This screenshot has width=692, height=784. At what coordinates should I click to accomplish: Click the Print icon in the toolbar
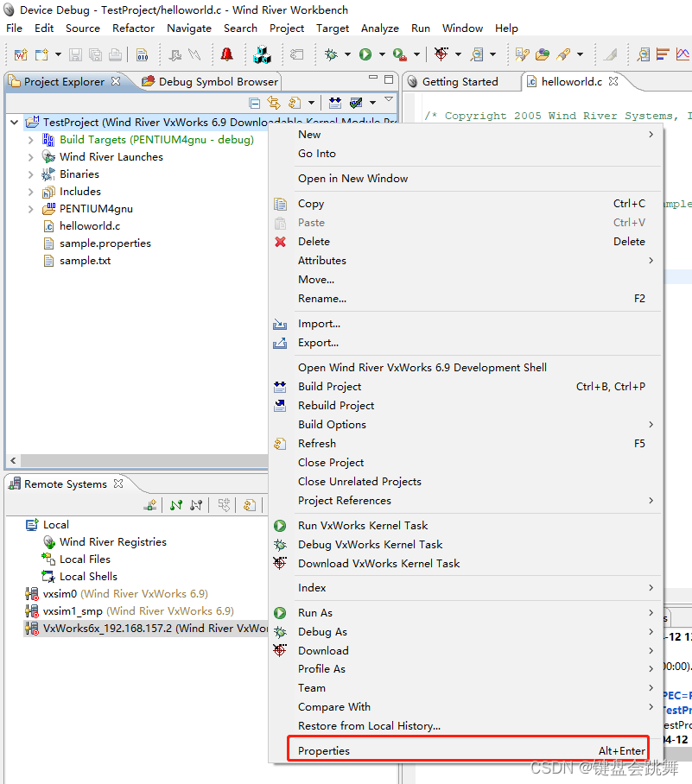[x=115, y=54]
